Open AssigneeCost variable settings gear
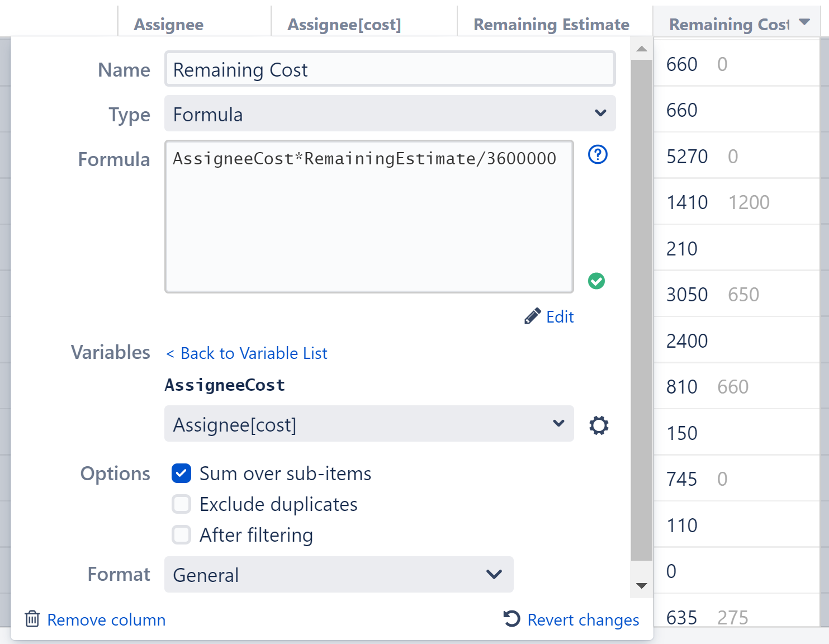Image resolution: width=829 pixels, height=644 pixels. 599,425
